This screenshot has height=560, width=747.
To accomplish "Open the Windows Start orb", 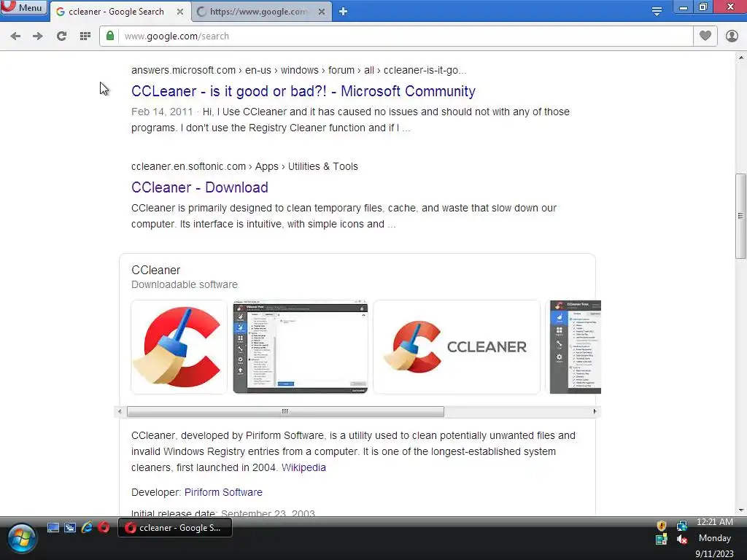I will (21, 539).
